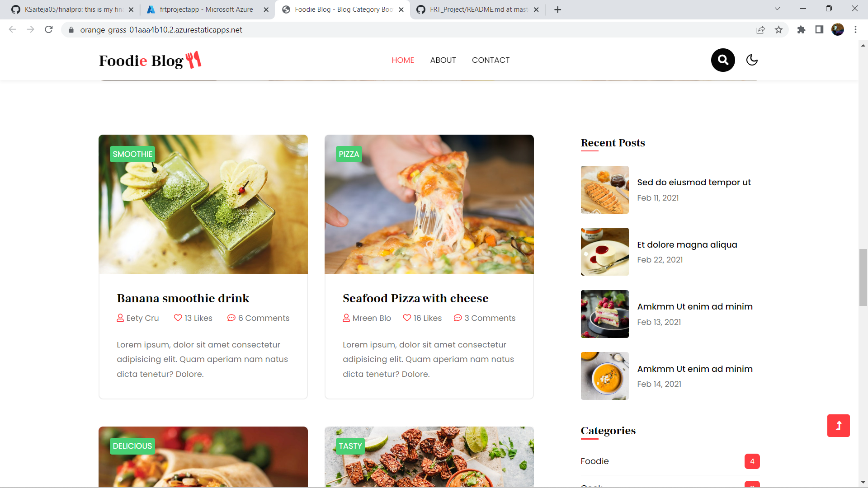Toggle dark mode with the moon icon
The height and width of the screenshot is (488, 868).
coord(751,60)
